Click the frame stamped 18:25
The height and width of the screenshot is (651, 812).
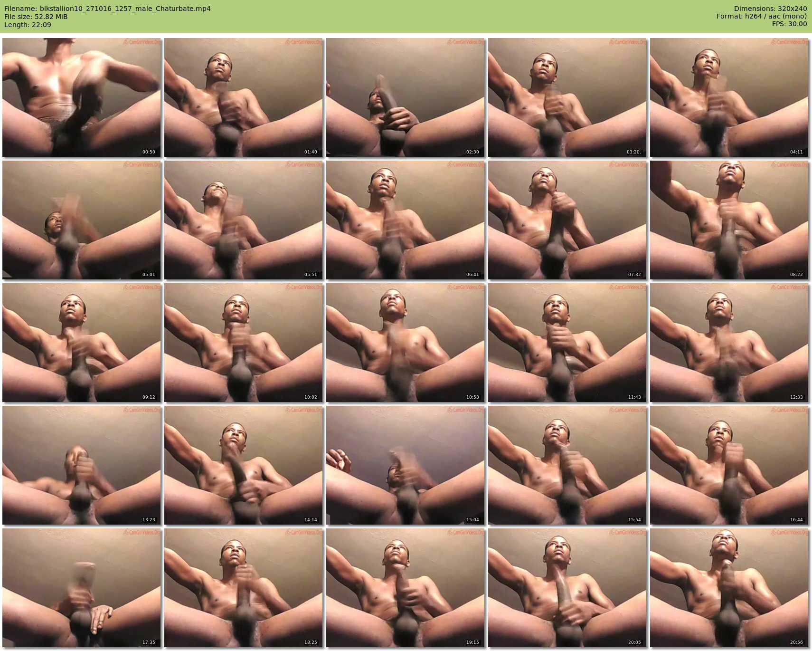(244, 588)
